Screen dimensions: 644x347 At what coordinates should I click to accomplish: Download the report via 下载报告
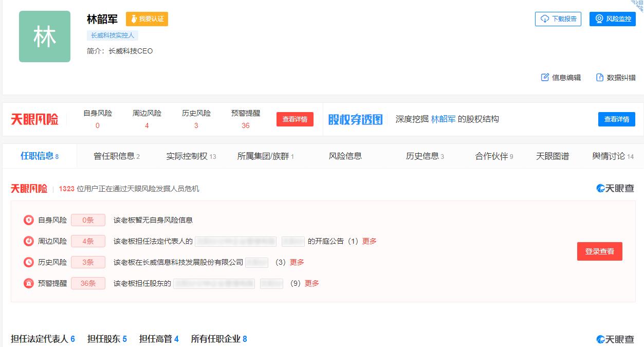coord(558,19)
